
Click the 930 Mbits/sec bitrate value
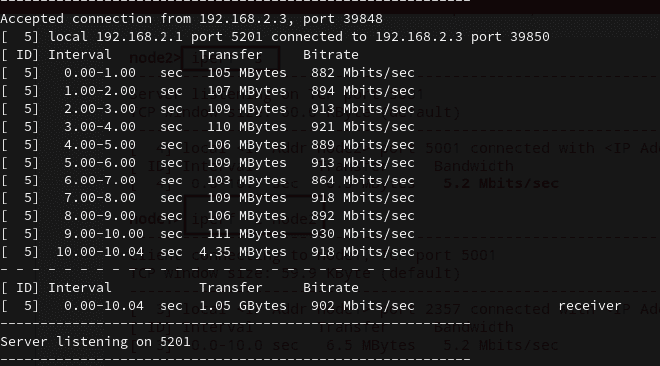363,234
